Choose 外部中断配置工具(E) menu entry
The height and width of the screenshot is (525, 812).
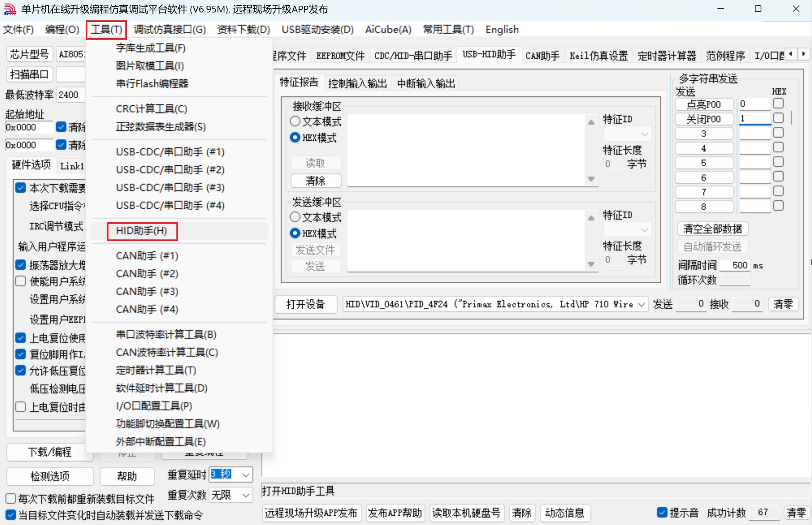161,442
